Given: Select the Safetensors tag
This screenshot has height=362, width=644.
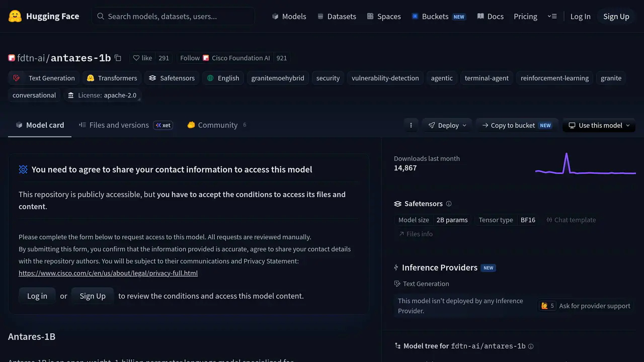Looking at the screenshot, I should click(172, 78).
